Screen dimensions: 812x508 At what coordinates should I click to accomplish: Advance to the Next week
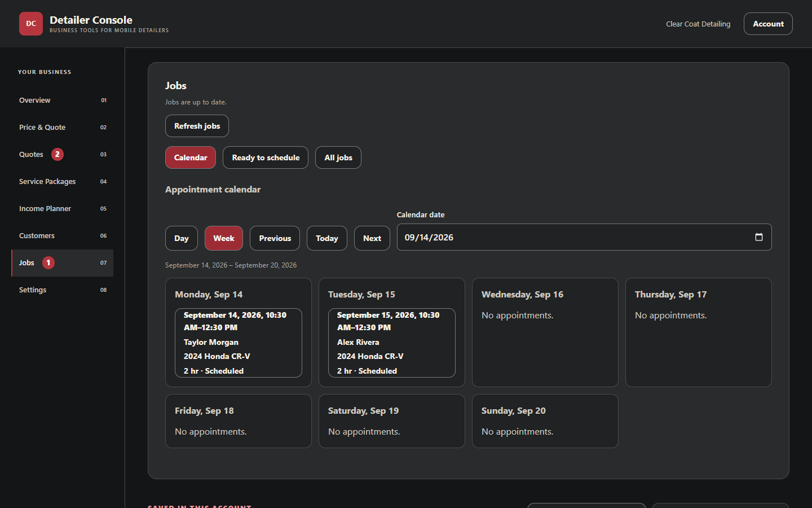(372, 238)
